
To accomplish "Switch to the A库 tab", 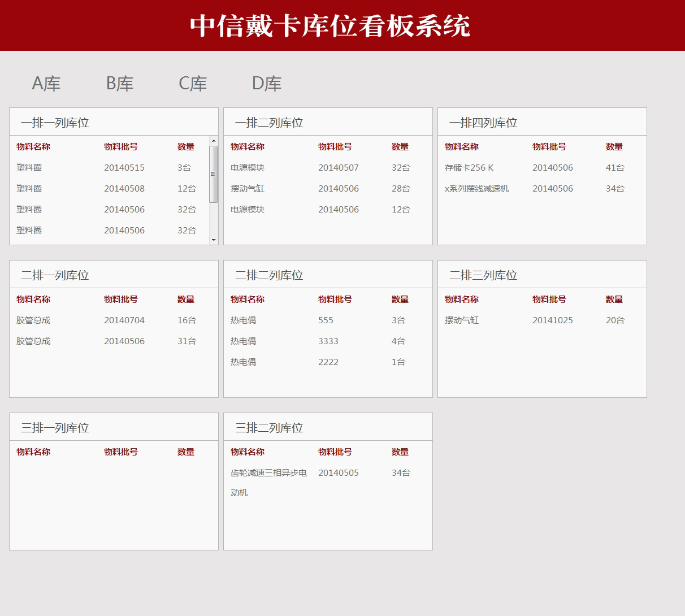I will 46,84.
